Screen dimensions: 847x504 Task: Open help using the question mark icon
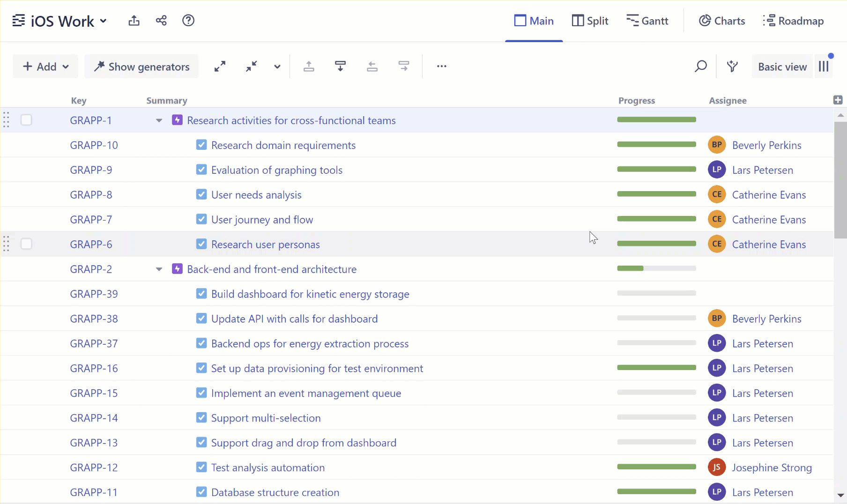tap(188, 21)
